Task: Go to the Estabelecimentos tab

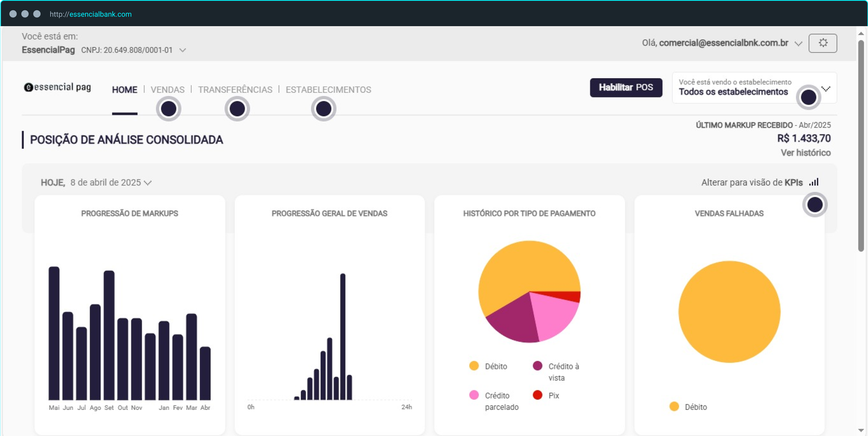Action: [x=328, y=89]
